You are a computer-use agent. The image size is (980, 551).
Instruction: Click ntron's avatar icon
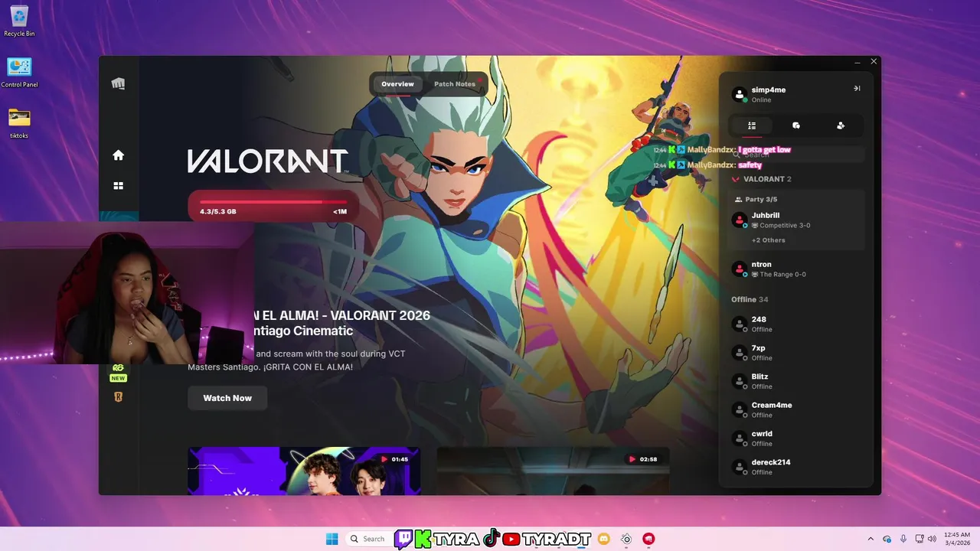click(740, 269)
